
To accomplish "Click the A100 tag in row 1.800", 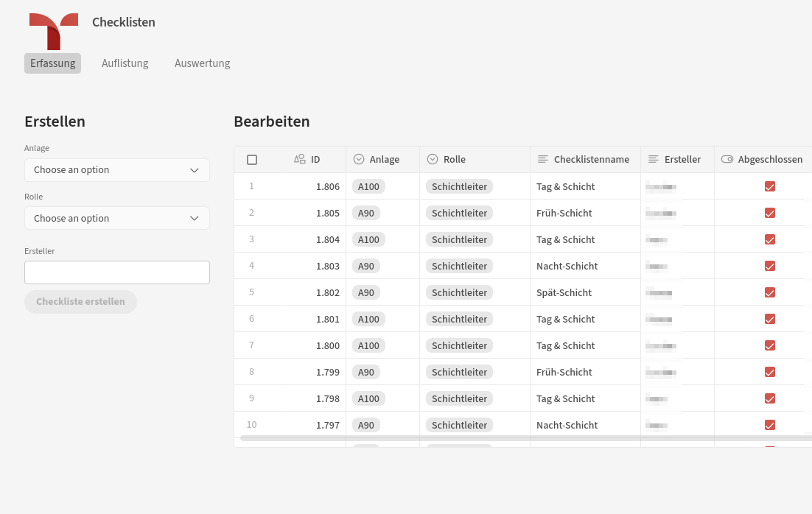I will (x=368, y=345).
